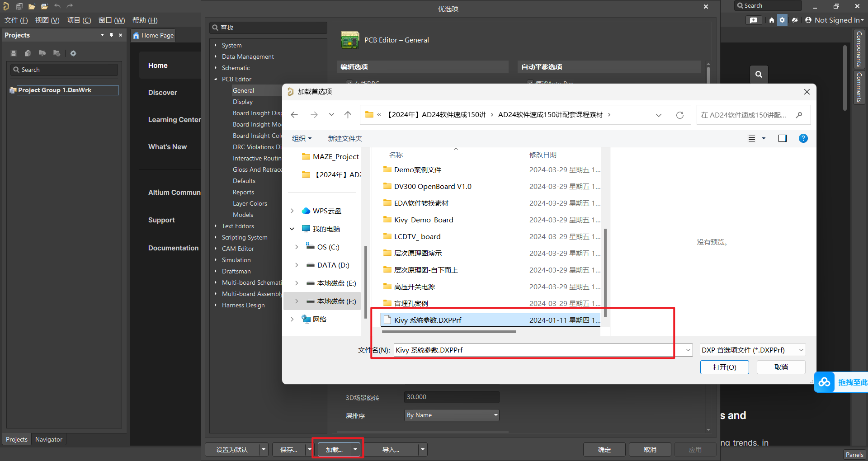Click the WPS cloud drag-here icon

click(x=824, y=382)
